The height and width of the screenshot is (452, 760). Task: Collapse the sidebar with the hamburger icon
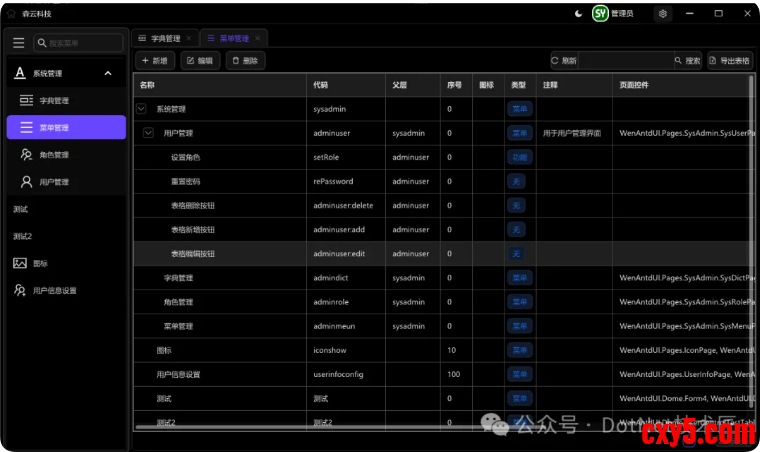point(18,43)
